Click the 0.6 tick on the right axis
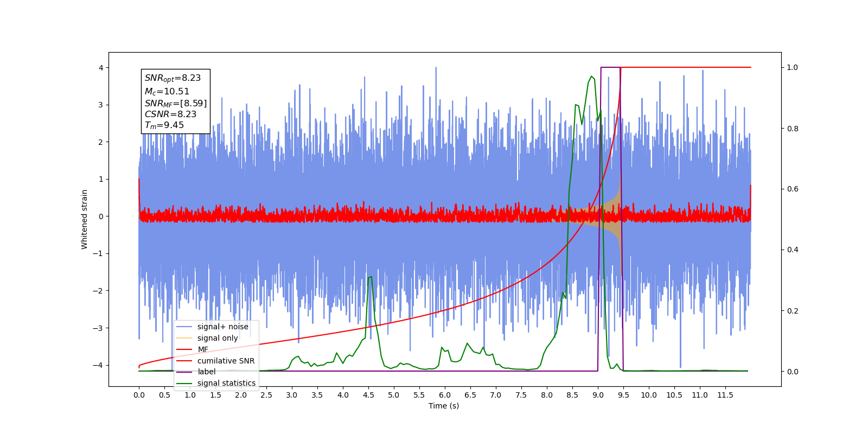 (793, 189)
